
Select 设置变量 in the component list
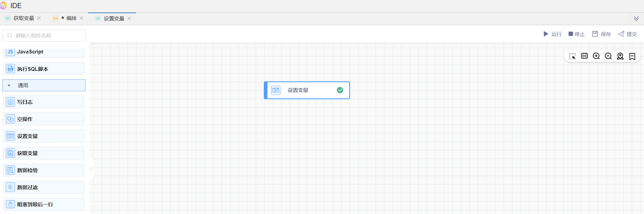[x=44, y=136]
